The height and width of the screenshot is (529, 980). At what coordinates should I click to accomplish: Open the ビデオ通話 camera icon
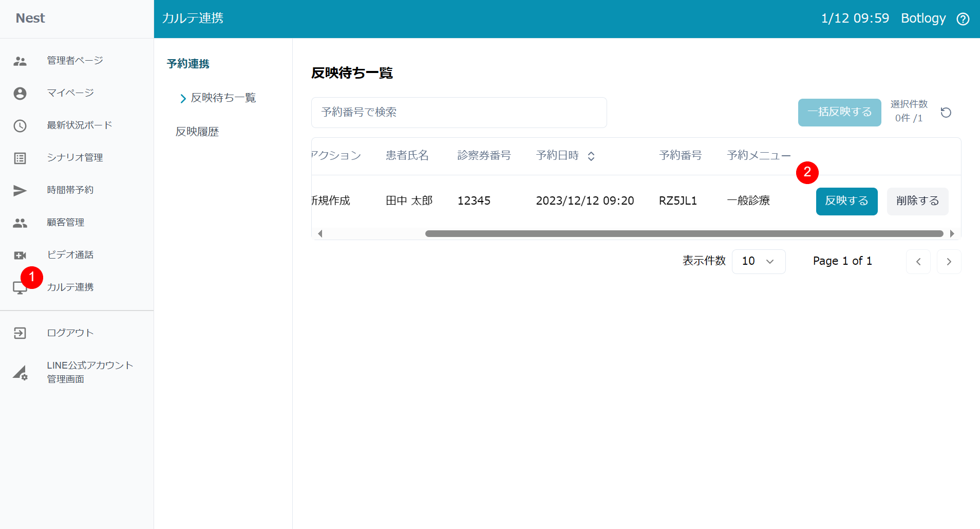tap(20, 256)
